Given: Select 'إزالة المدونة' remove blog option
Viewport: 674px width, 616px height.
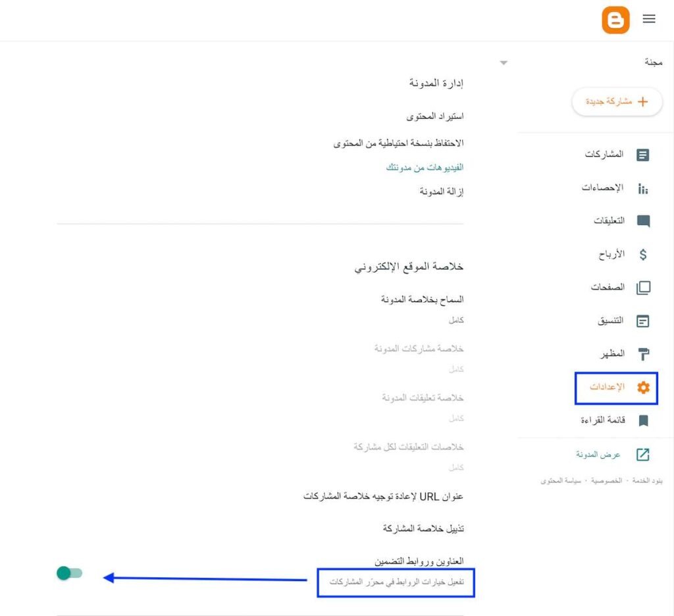Looking at the screenshot, I should (442, 192).
